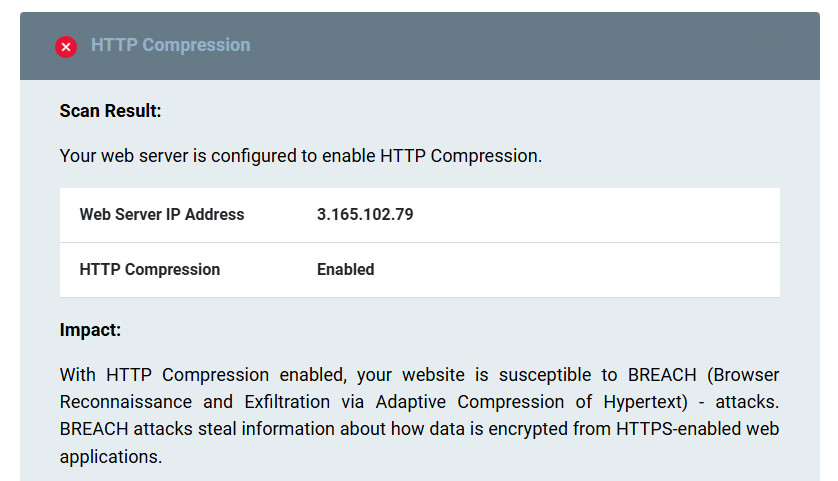Click the Web Server IP Address label
838x481 pixels.
[x=162, y=214]
